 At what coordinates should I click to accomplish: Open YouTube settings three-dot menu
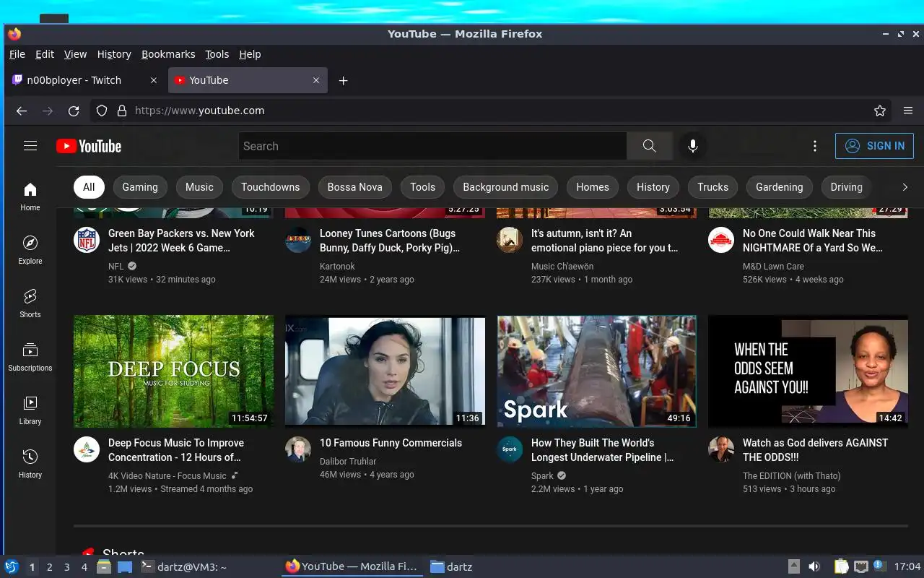click(815, 146)
